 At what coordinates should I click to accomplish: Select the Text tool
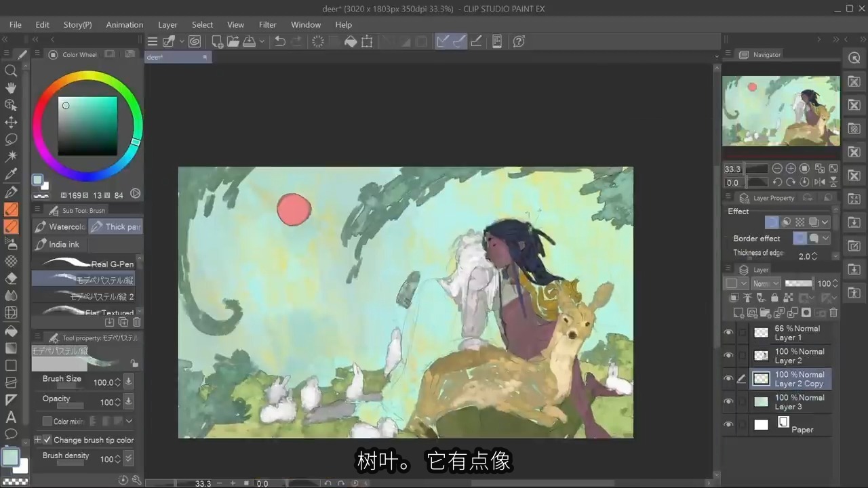click(11, 417)
